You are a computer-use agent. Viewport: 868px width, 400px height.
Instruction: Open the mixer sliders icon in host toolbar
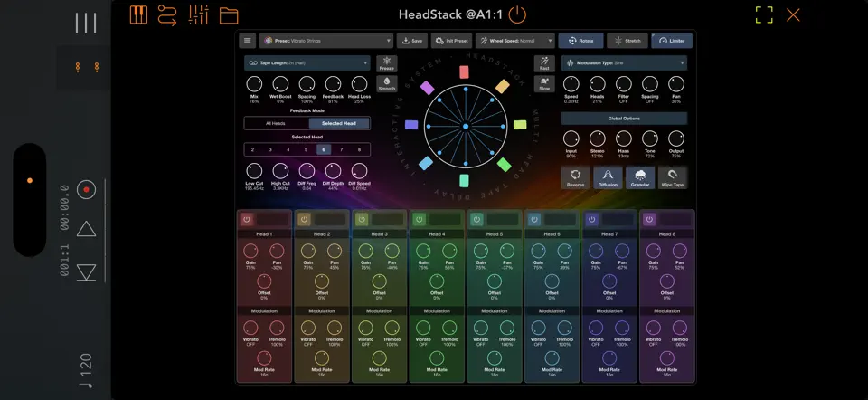198,15
